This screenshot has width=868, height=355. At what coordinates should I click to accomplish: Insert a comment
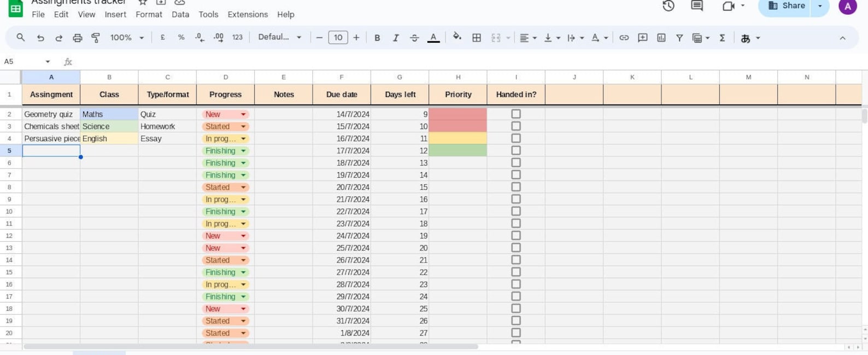tap(643, 38)
